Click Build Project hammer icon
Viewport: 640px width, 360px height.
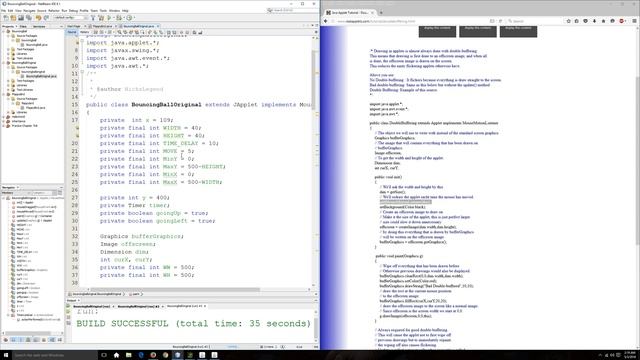point(93,18)
